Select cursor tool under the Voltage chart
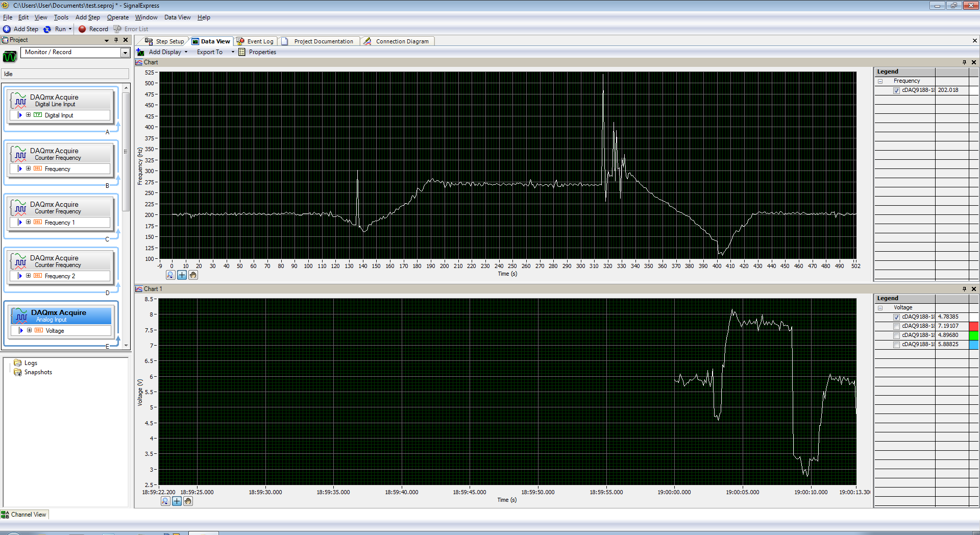 pyautogui.click(x=177, y=501)
